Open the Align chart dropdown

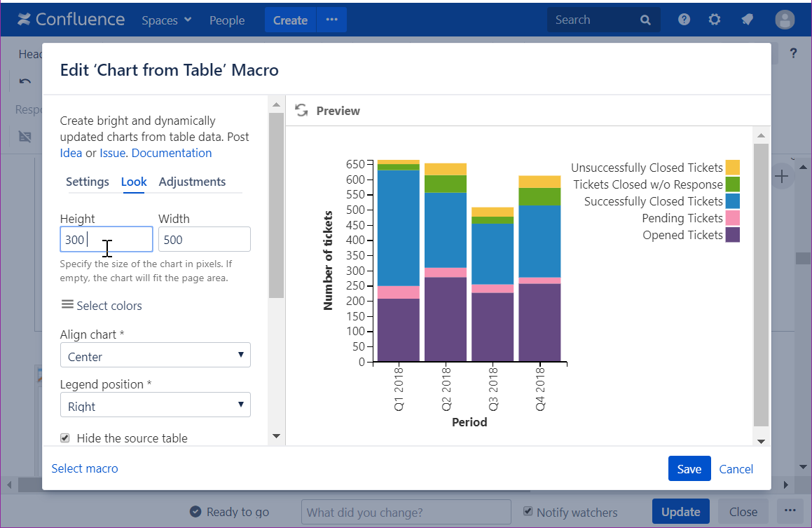click(x=155, y=356)
